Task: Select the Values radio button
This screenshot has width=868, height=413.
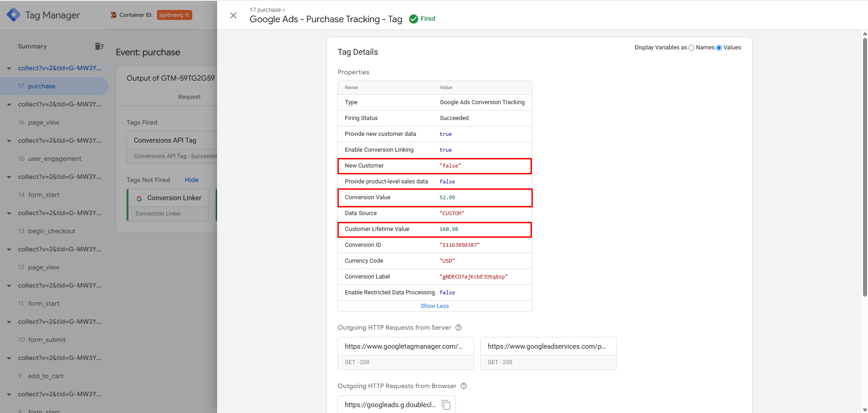Action: (x=719, y=48)
